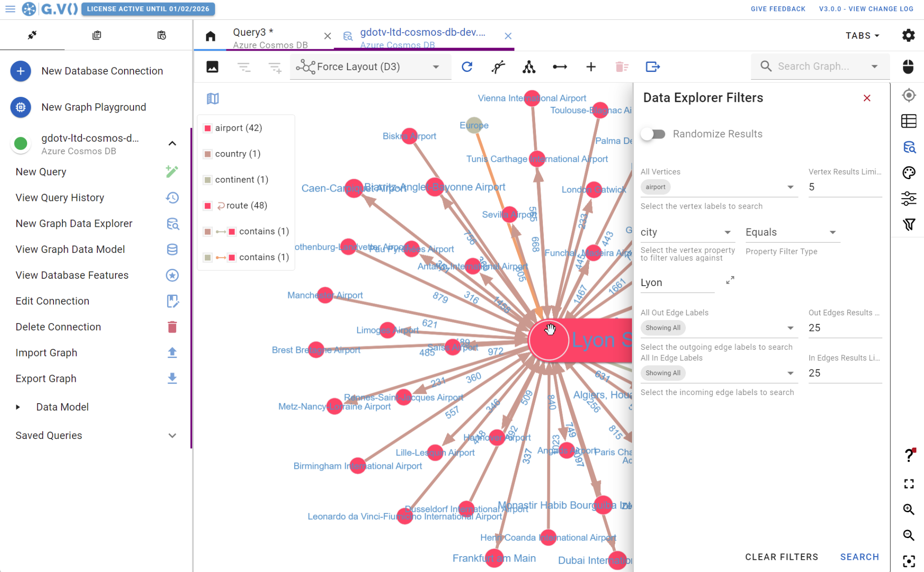This screenshot has height=572, width=924.
Task: Click the edge direction tool icon
Action: [x=560, y=66]
